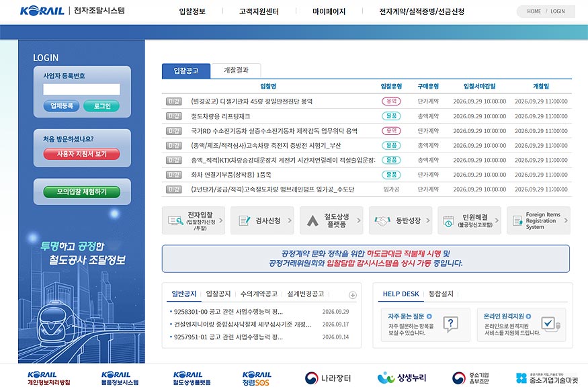Open bid (2년단가/공급/적격)고속철도차량 맴브레인펌프

[273, 189]
